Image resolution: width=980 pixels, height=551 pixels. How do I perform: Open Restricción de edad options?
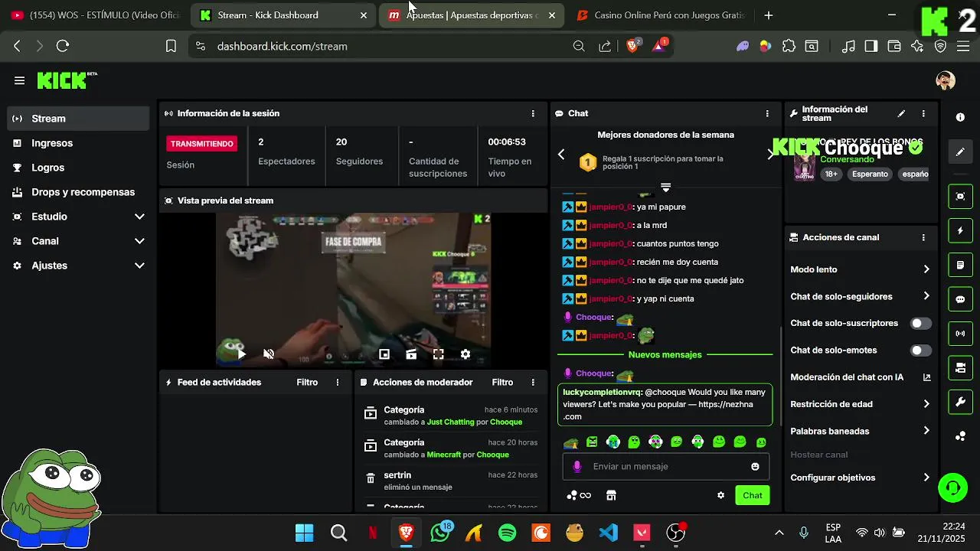click(860, 404)
